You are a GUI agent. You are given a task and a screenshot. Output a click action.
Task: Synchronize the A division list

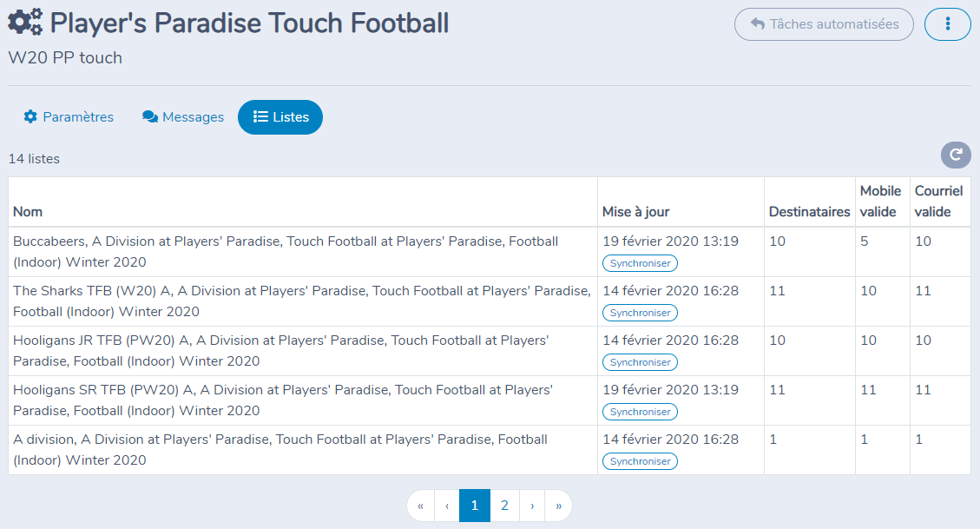click(640, 461)
